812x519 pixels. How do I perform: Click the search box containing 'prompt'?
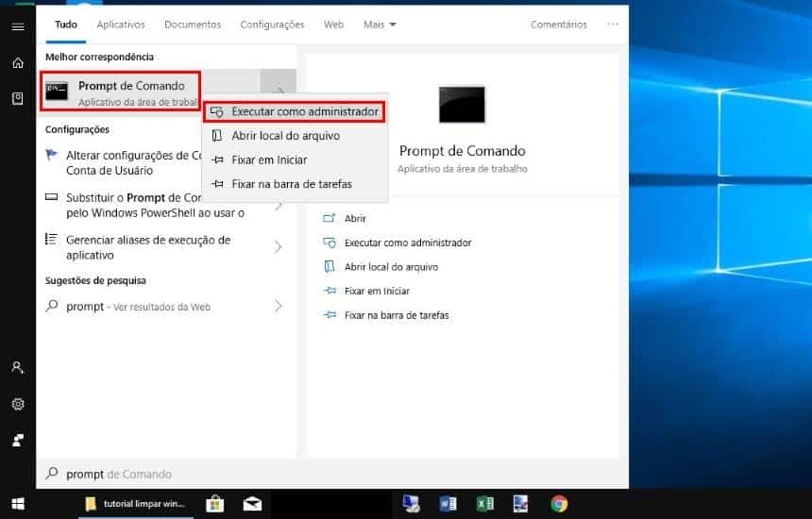[x=331, y=474]
